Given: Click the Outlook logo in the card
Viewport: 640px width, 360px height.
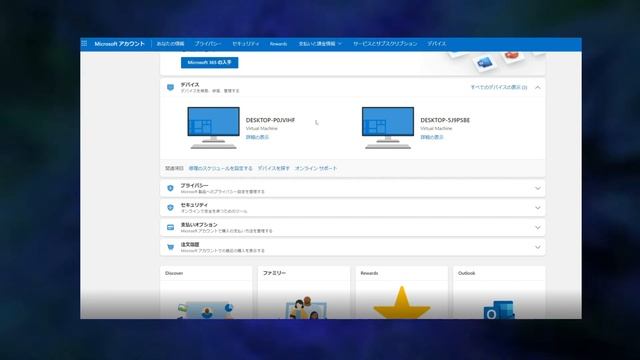Looking at the screenshot, I should coord(499,310).
